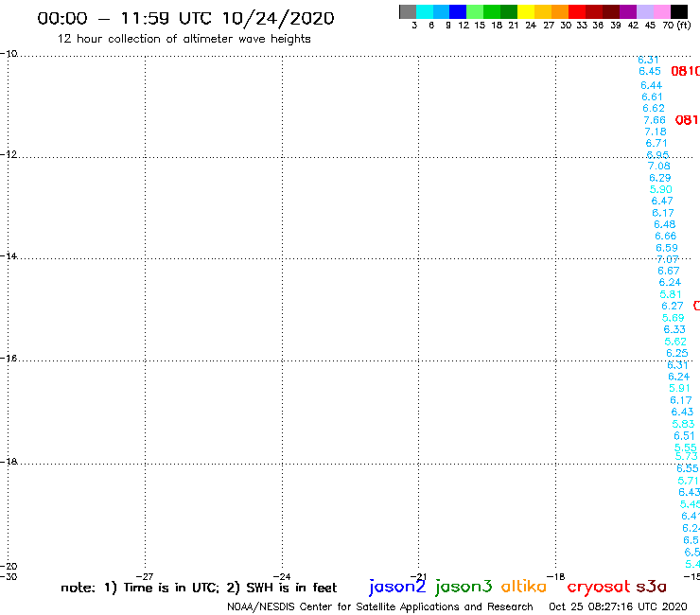Click cyan wave height value 5.69

click(x=674, y=318)
